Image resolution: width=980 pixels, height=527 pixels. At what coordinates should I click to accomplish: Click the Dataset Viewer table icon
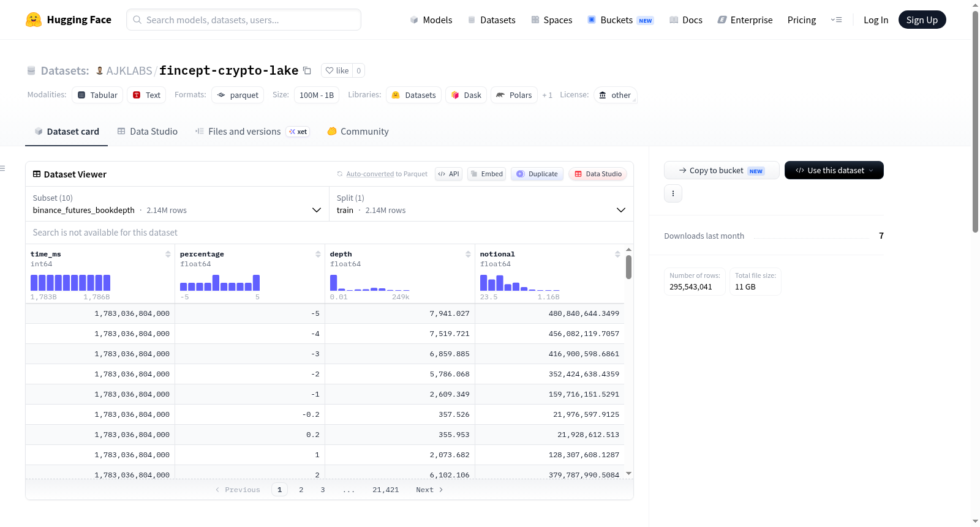click(x=37, y=174)
